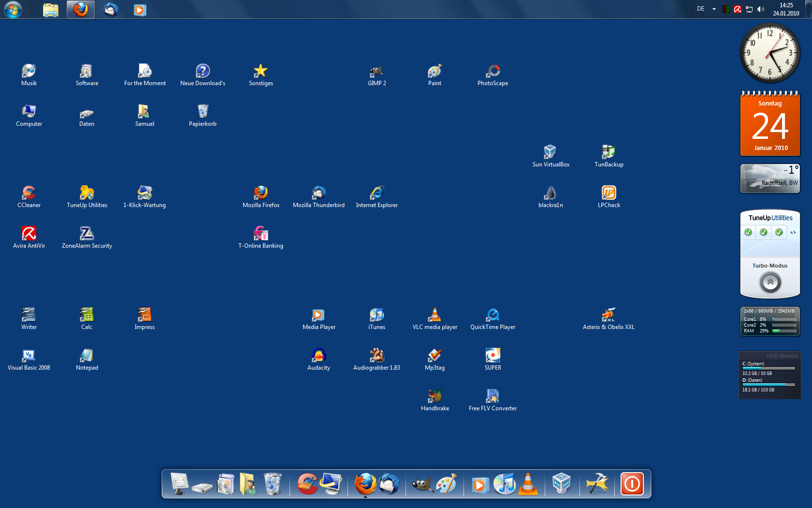This screenshot has height=508, width=812.
Task: Select the Papierkorb recycle bin
Action: click(x=203, y=116)
